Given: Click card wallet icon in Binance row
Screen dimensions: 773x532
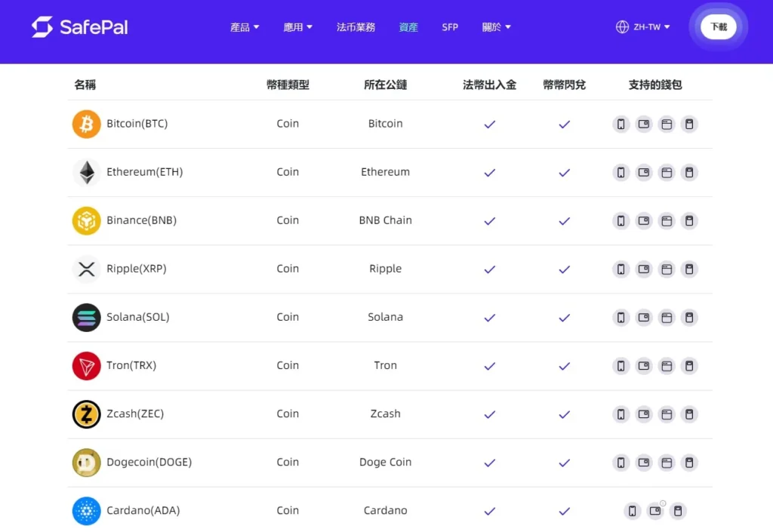Looking at the screenshot, I should pos(644,220).
